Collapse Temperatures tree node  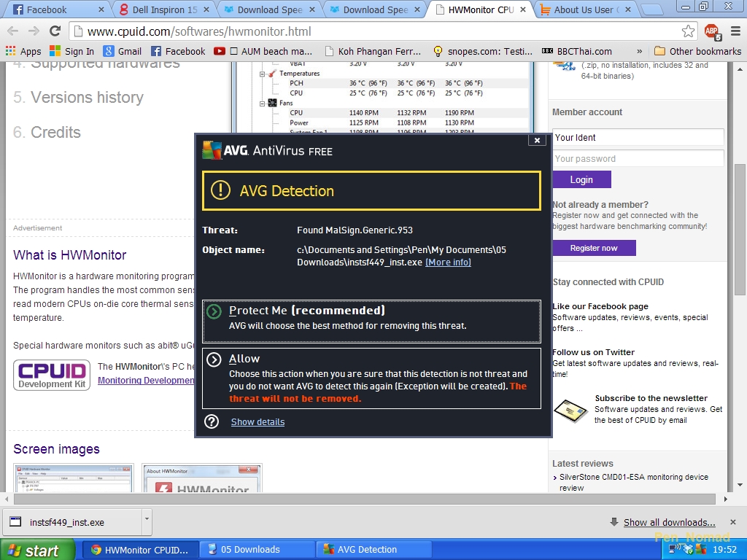tap(262, 74)
